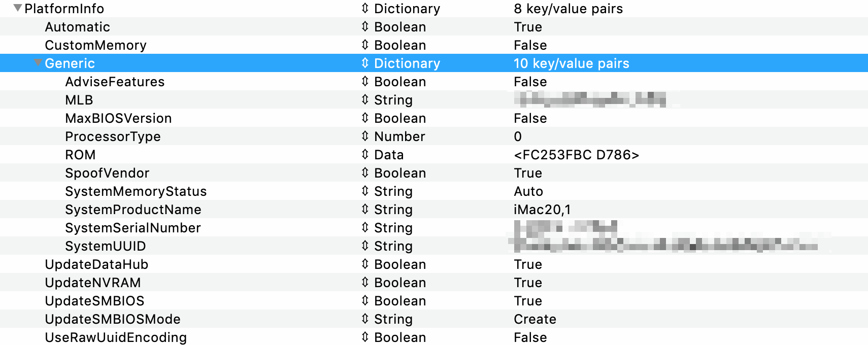Select the SystemMemoryStatus Auto value
The height and width of the screenshot is (345, 868).
click(528, 191)
